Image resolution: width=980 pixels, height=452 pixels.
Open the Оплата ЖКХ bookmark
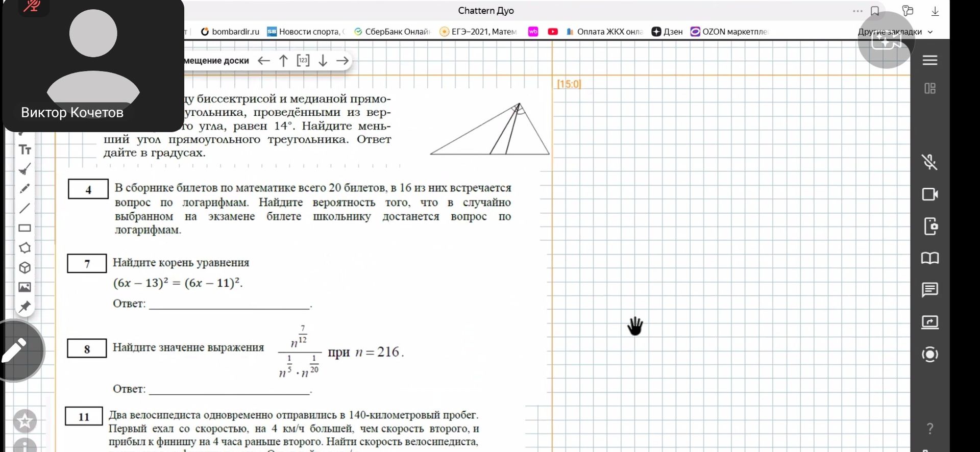point(604,32)
